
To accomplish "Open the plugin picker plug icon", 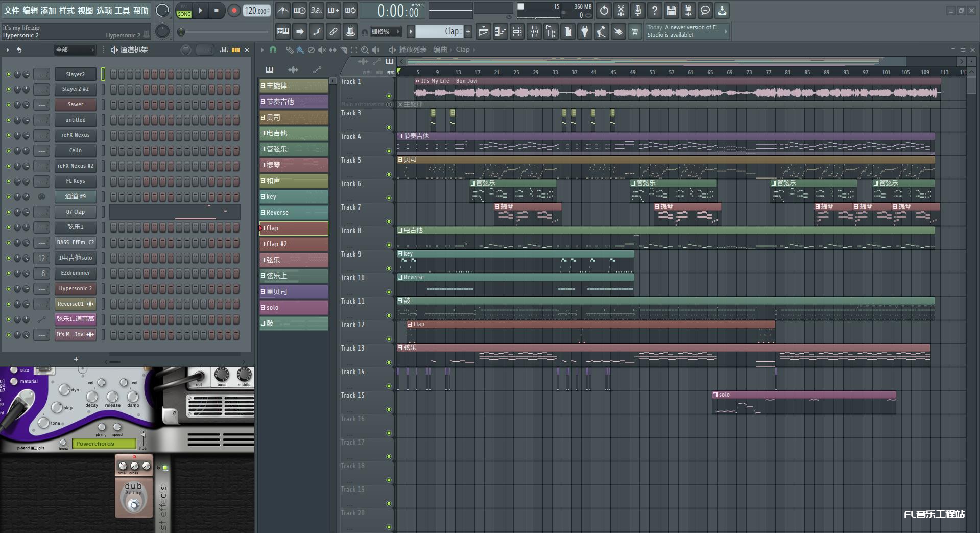I will pyautogui.click(x=585, y=32).
